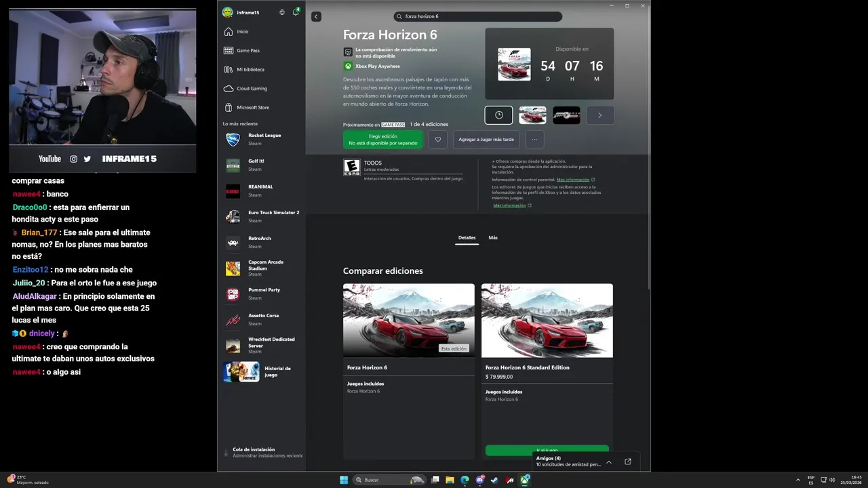Open the clock showing 16:43
Viewport: 868px width, 488px height.
851,480
